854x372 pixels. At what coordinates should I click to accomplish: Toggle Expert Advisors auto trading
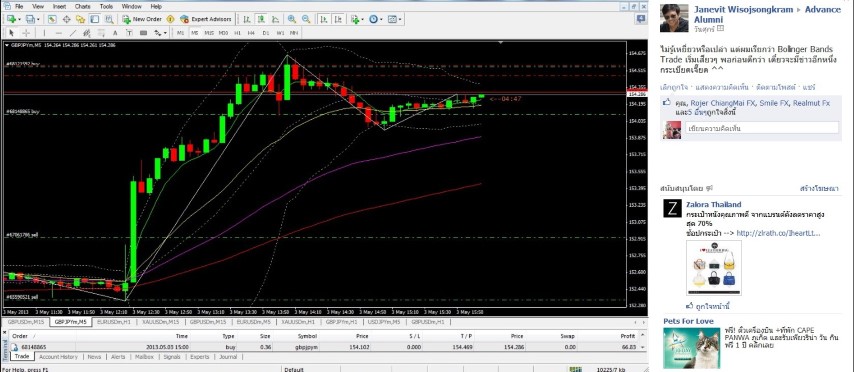[206, 19]
